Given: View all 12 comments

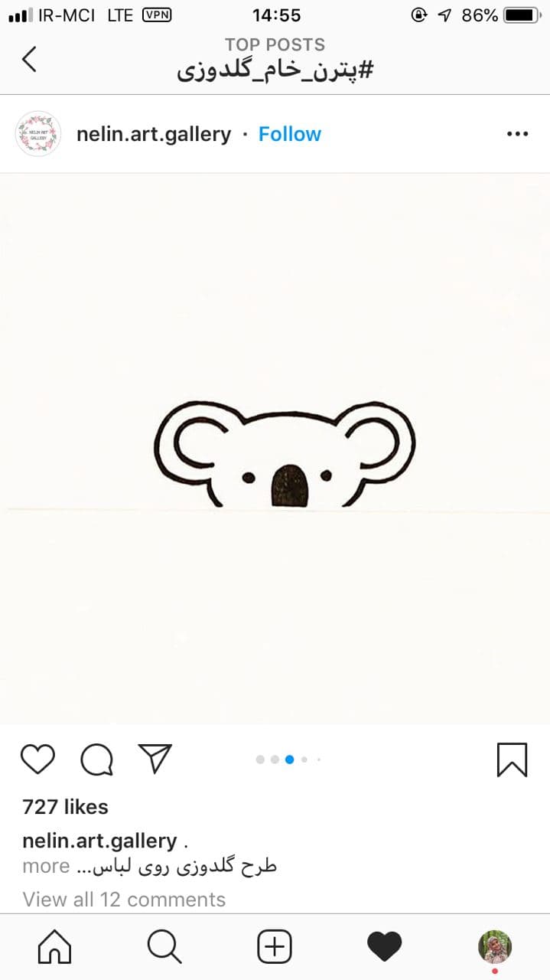Looking at the screenshot, I should click(x=124, y=899).
